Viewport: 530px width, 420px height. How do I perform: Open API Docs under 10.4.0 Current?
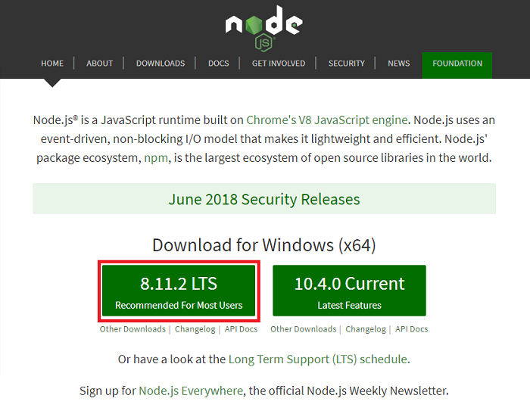tap(411, 329)
